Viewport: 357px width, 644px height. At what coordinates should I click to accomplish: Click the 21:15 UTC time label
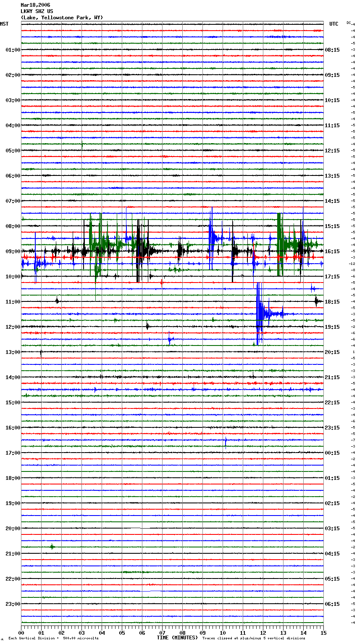332,377
